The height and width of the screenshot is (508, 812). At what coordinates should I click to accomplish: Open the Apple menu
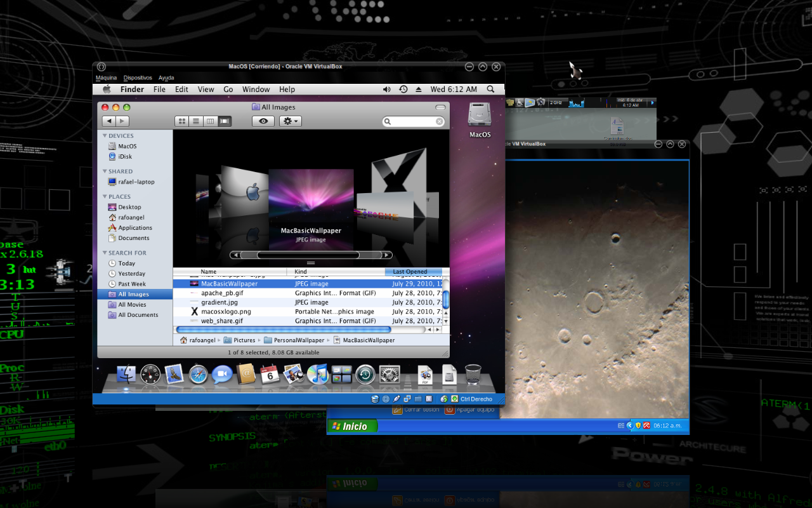pos(107,90)
